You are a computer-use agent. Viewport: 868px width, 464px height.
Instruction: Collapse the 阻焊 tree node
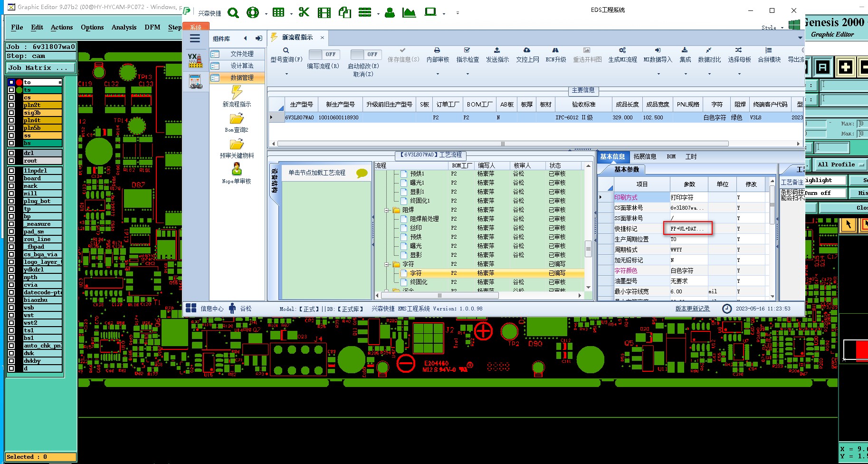[x=387, y=210]
